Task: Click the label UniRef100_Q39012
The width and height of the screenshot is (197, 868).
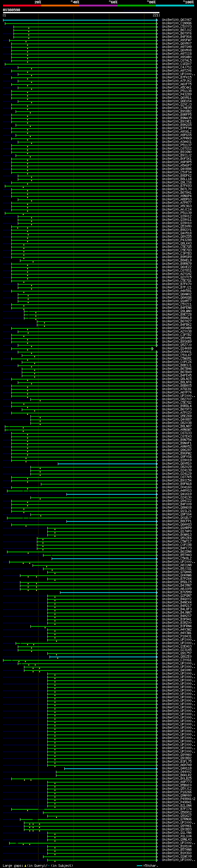Action: (176, 216)
